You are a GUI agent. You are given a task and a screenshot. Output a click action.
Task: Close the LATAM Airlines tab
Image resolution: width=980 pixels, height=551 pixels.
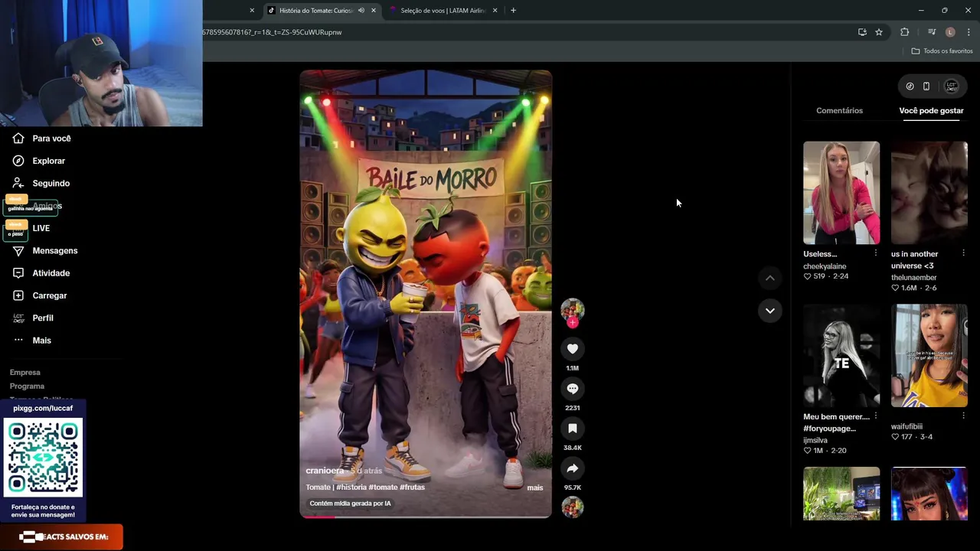pyautogui.click(x=495, y=11)
